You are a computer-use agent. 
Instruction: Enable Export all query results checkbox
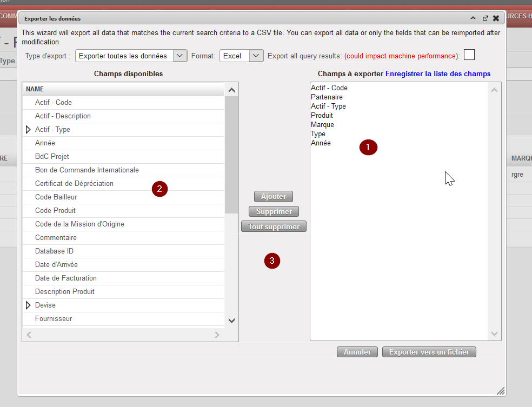[x=469, y=55]
